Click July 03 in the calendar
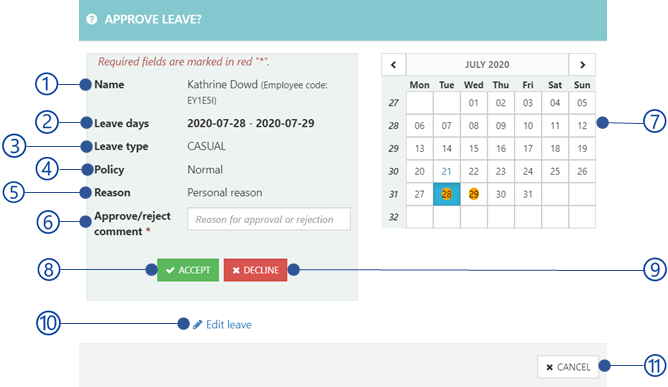 [528, 103]
